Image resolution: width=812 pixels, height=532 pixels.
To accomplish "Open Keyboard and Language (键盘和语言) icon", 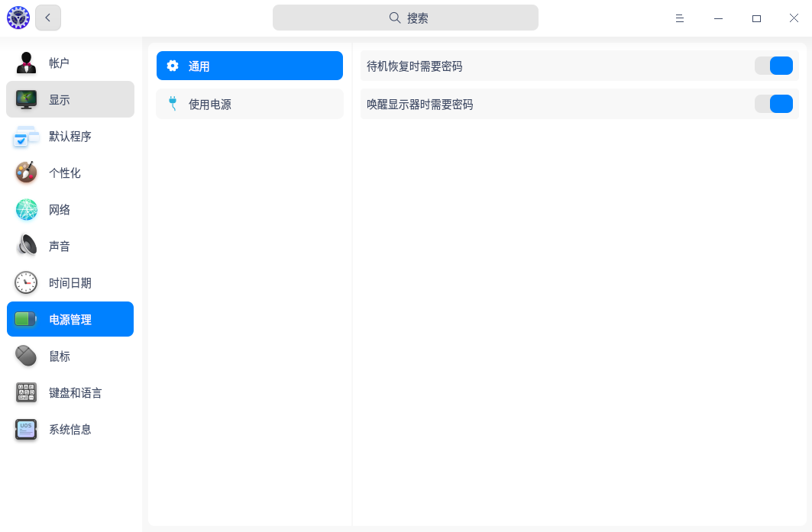I will point(26,393).
